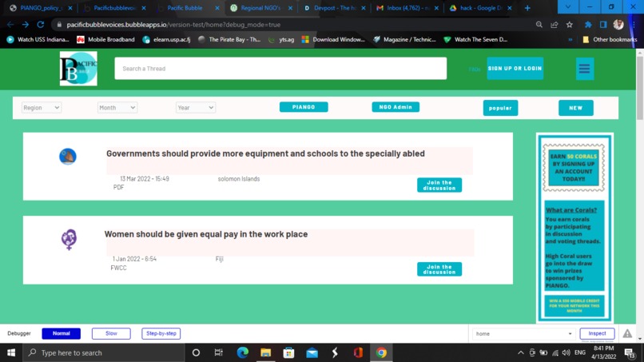Open the elearn.usp.ac.fj bookmark
Viewport: 644px width, 362px height.
coord(166,39)
